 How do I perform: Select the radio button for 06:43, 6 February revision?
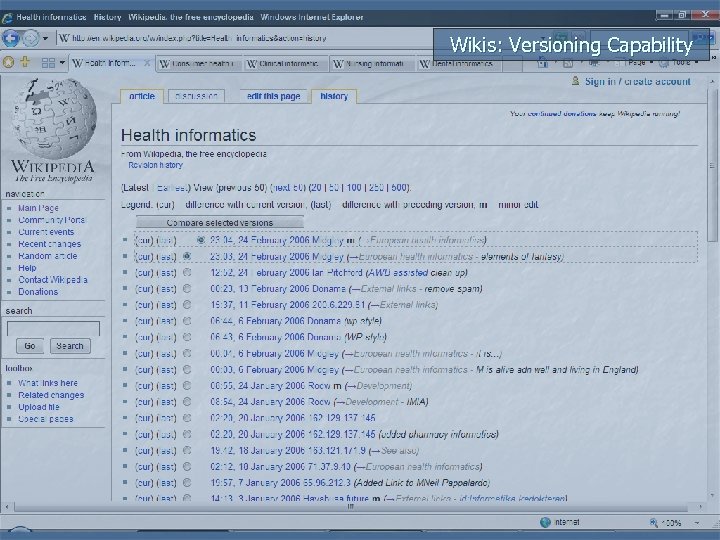click(x=186, y=337)
